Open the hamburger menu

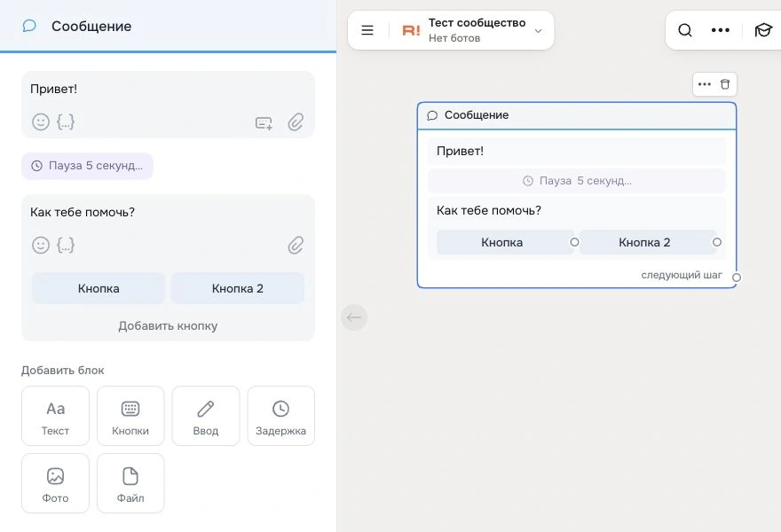click(x=367, y=30)
